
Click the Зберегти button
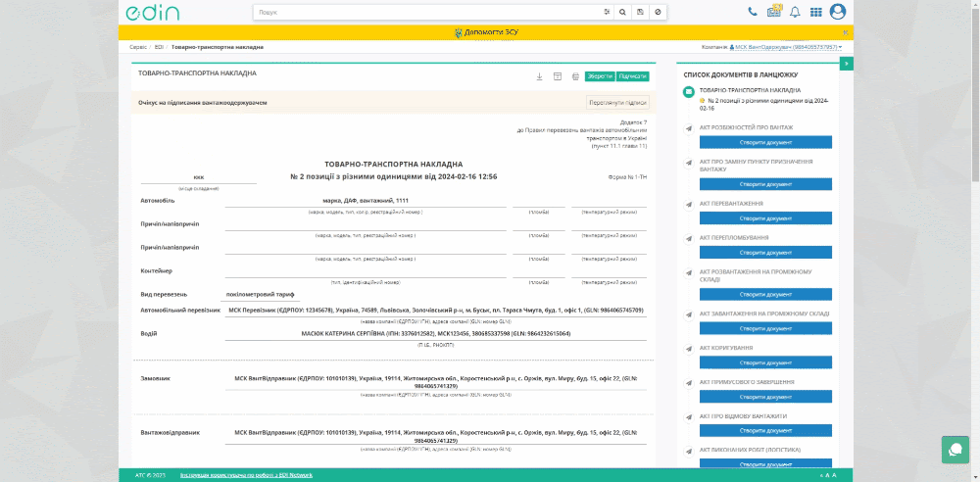click(600, 76)
